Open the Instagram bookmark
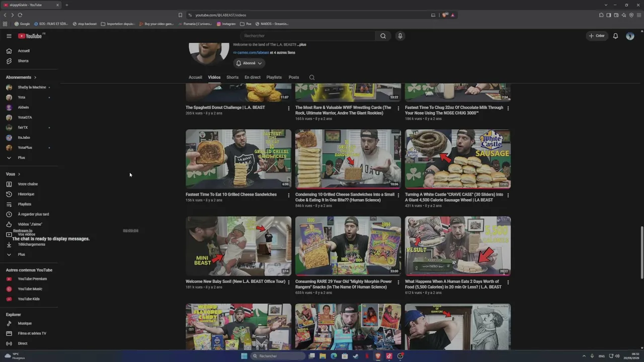The height and width of the screenshot is (362, 644). (x=226, y=24)
